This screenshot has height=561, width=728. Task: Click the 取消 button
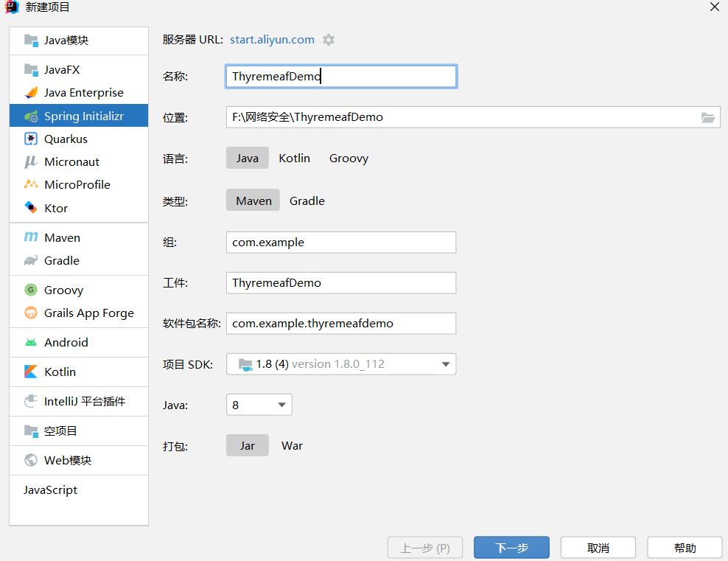pyautogui.click(x=598, y=548)
